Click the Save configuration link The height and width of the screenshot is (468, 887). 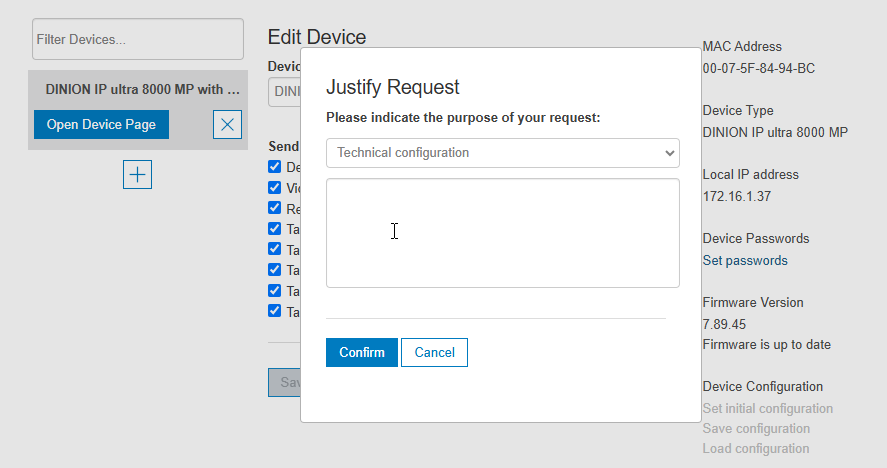point(756,429)
